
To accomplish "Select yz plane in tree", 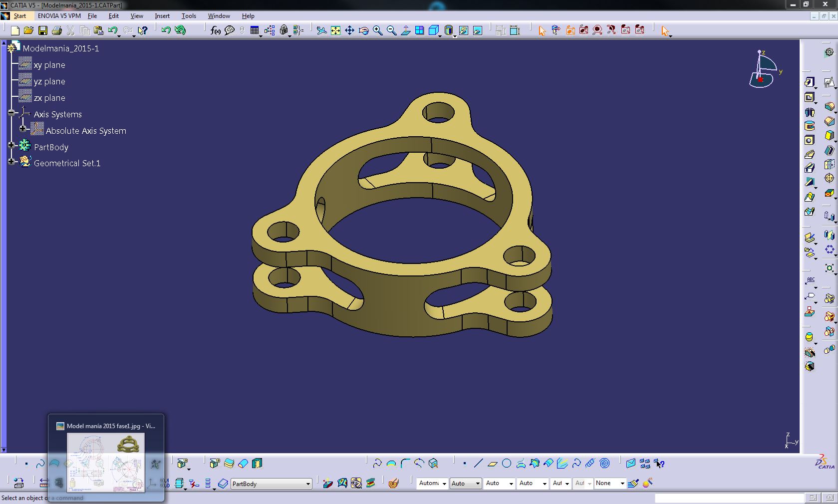I will 49,81.
